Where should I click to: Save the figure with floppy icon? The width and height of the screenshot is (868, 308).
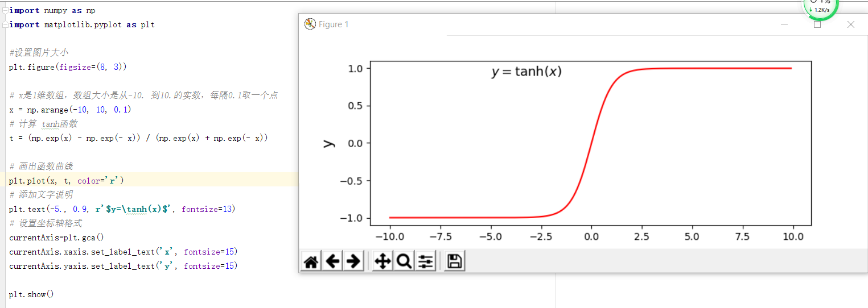point(454,261)
